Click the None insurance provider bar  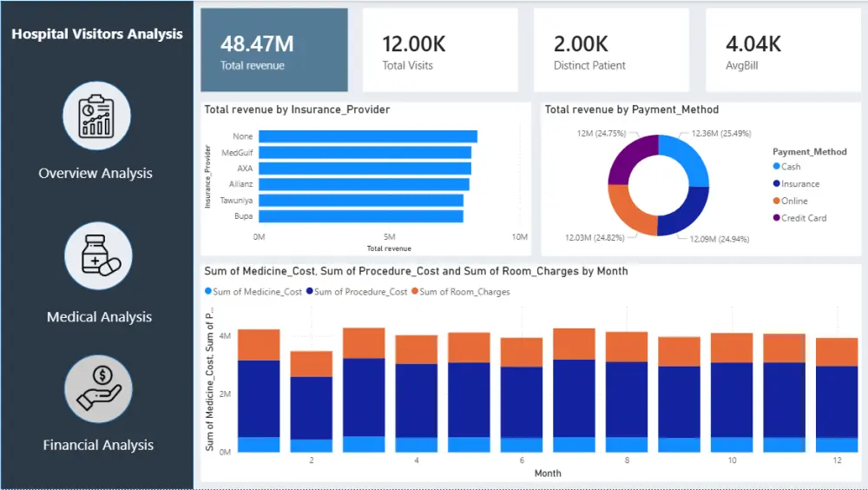[x=368, y=136]
